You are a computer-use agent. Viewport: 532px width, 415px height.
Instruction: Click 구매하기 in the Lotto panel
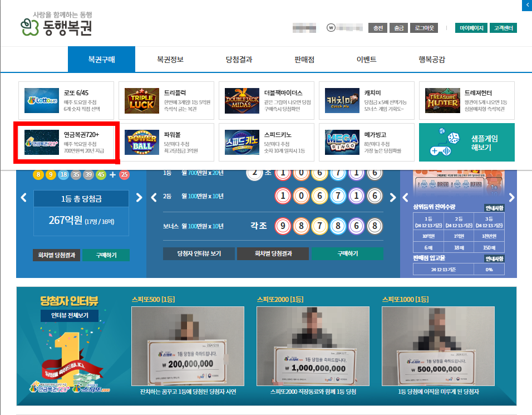pyautogui.click(x=106, y=255)
